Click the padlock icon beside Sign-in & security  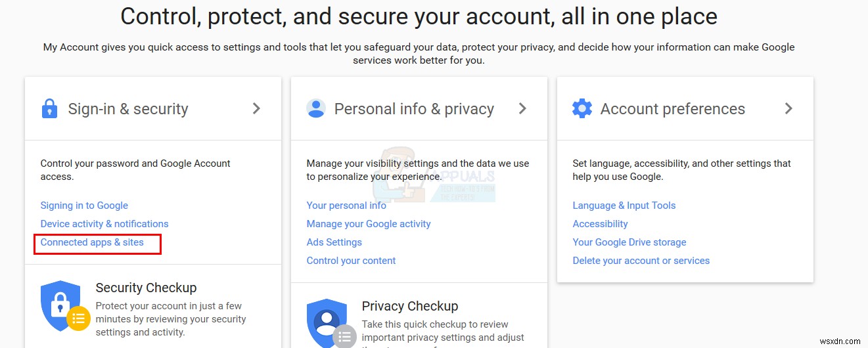[49, 108]
